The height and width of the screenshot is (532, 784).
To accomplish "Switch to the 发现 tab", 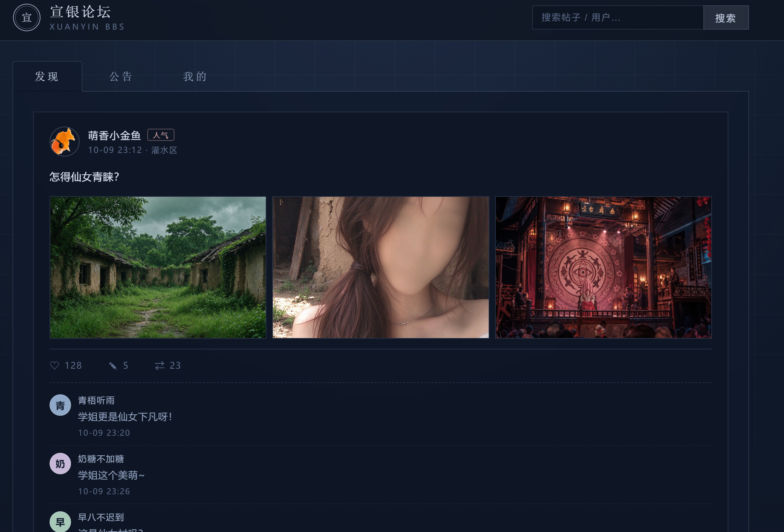I will pyautogui.click(x=47, y=76).
